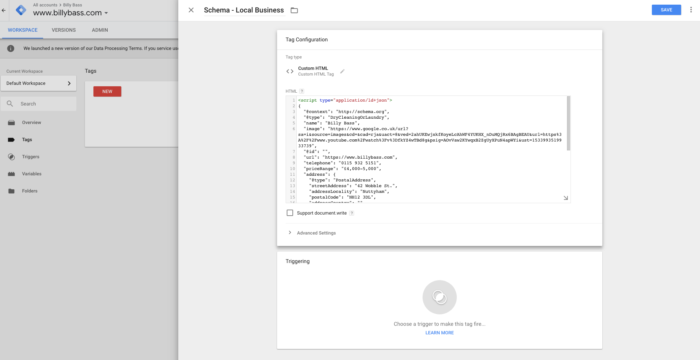Save the tag with the SAVE button

pyautogui.click(x=666, y=10)
